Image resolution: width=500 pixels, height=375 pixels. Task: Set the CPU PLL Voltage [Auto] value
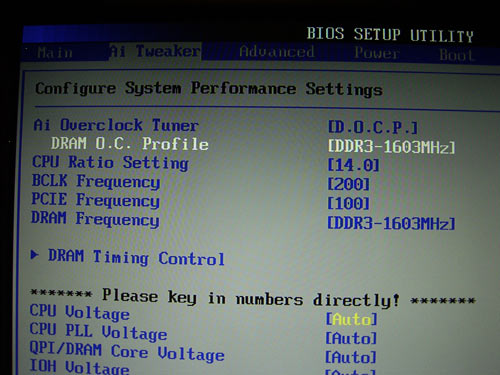pyautogui.click(x=351, y=338)
